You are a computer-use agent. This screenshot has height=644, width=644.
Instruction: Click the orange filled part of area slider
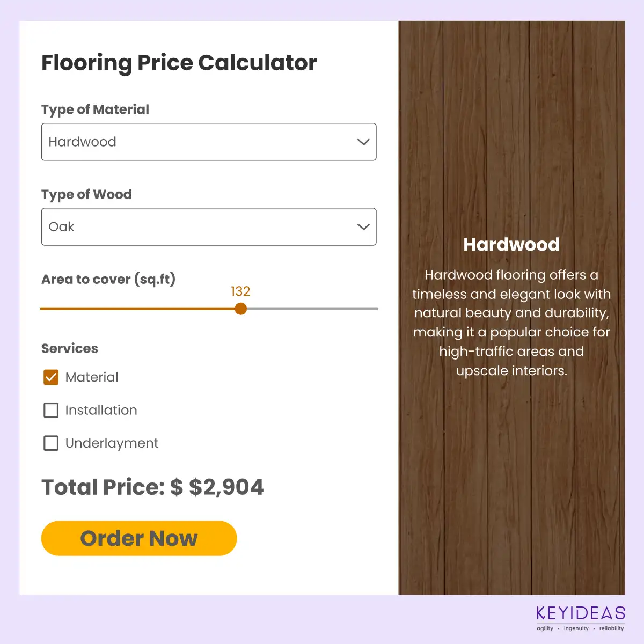click(x=140, y=309)
